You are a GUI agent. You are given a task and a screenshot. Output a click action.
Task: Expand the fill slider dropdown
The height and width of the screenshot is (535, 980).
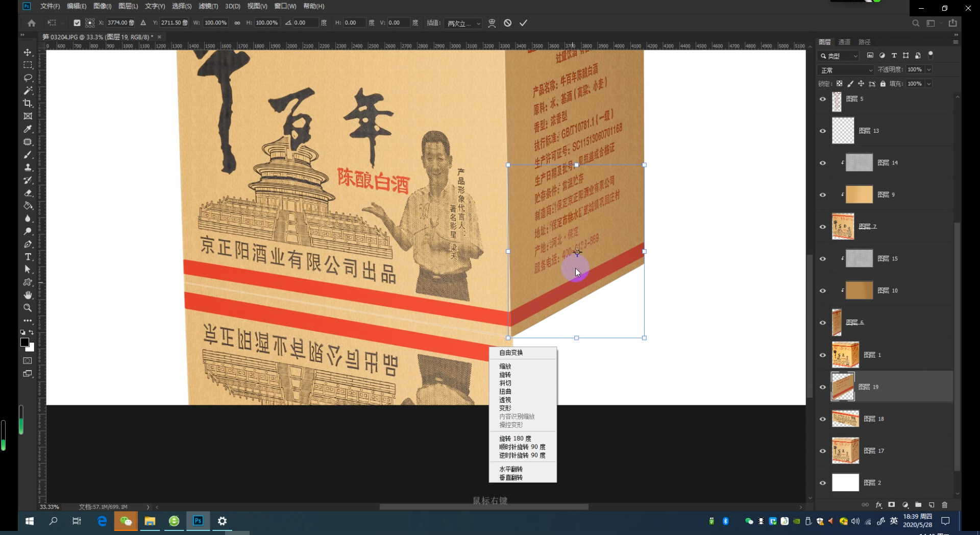point(929,84)
